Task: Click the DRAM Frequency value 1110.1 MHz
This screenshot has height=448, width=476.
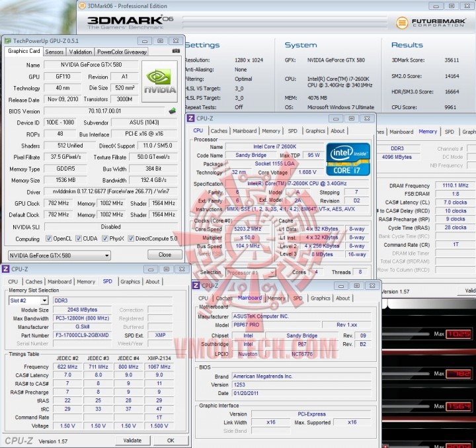Action: [455, 185]
